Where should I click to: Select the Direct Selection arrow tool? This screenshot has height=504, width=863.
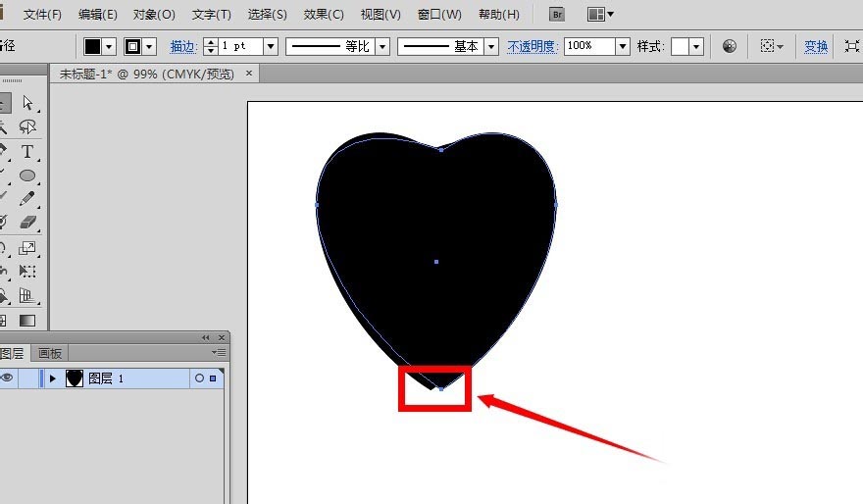[x=27, y=103]
